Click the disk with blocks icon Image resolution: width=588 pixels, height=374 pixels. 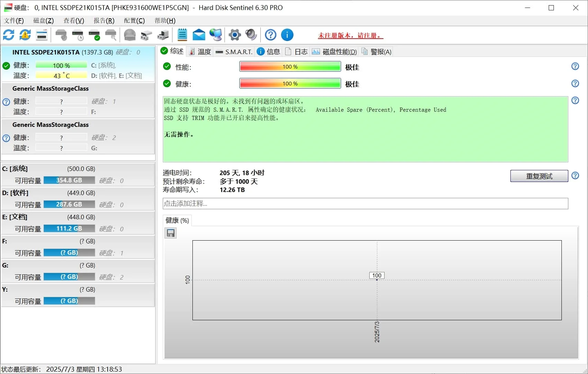point(163,35)
